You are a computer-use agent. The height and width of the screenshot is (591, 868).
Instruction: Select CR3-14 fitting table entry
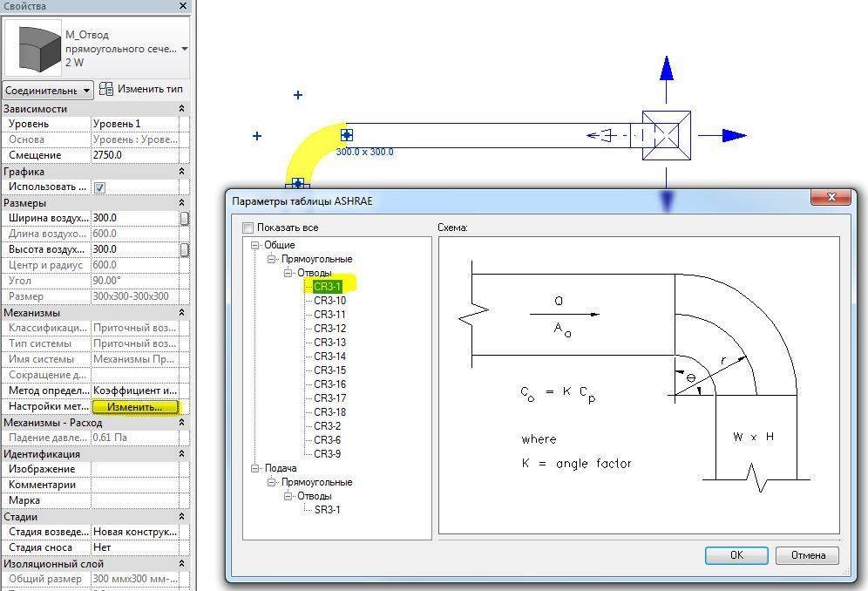pyautogui.click(x=330, y=357)
